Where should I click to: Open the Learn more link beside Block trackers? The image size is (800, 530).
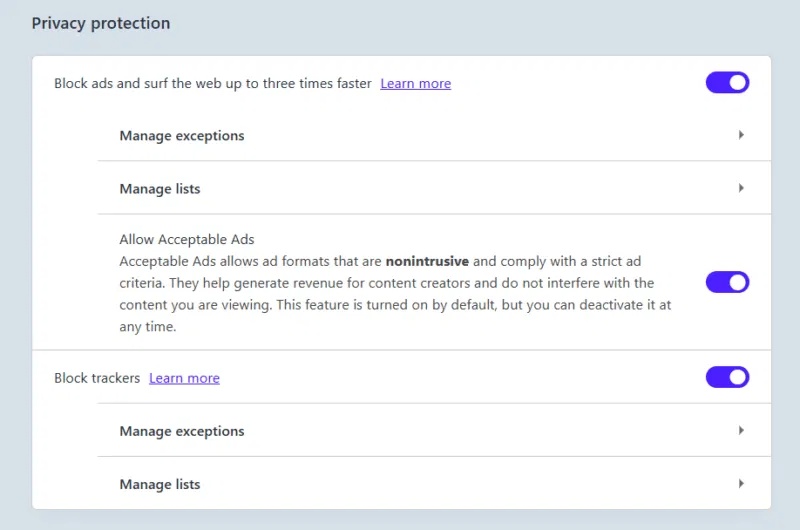point(184,378)
